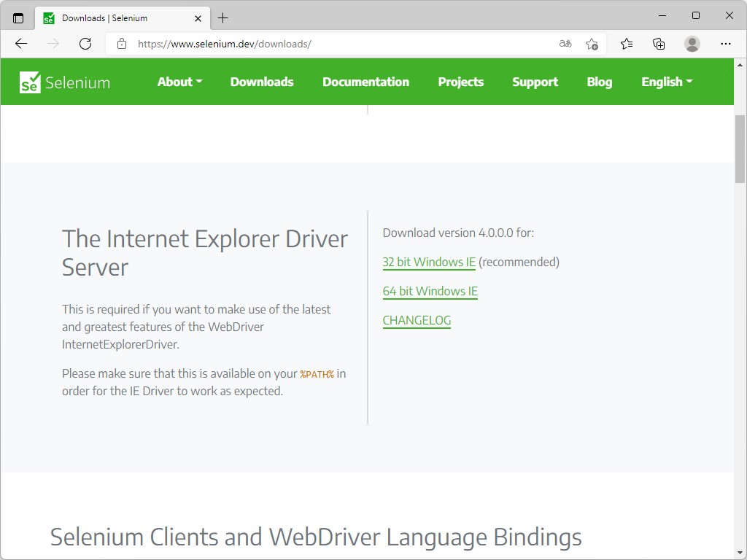Open the English language dropdown
The width and height of the screenshot is (747, 560).
[666, 82]
